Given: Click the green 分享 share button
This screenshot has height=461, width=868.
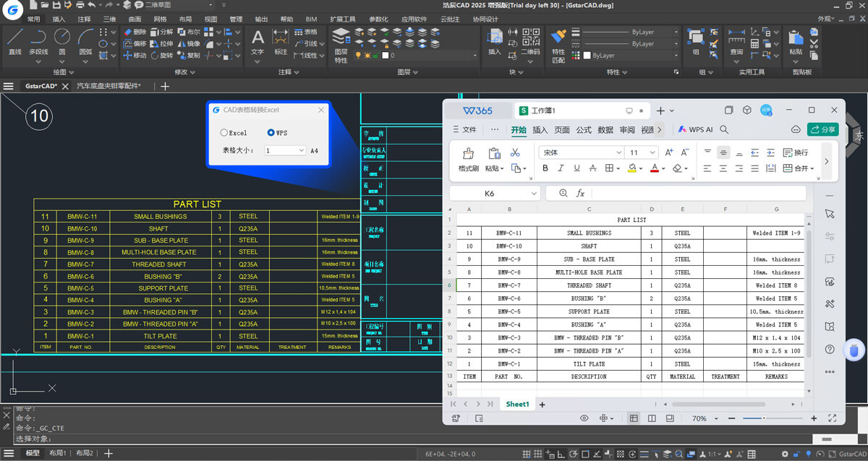Looking at the screenshot, I should (823, 129).
